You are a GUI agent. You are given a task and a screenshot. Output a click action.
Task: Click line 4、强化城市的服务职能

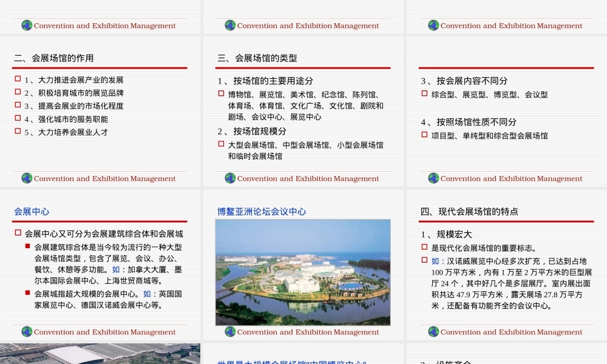[x=66, y=120]
